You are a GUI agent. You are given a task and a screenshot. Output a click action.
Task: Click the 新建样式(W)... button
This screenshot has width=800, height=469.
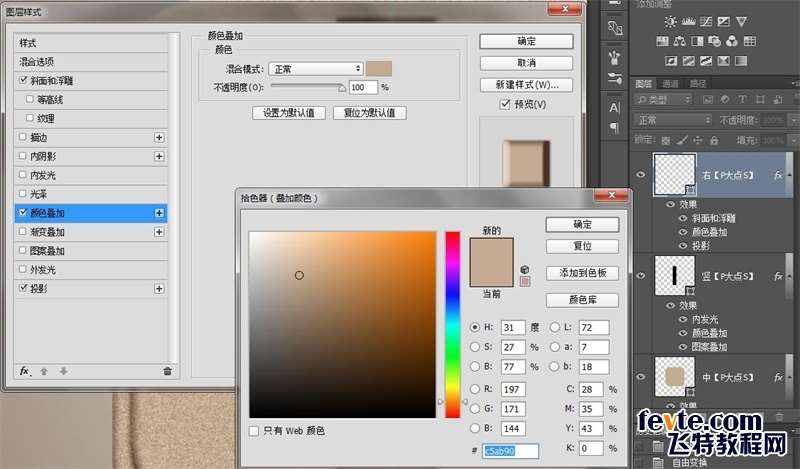tap(527, 85)
